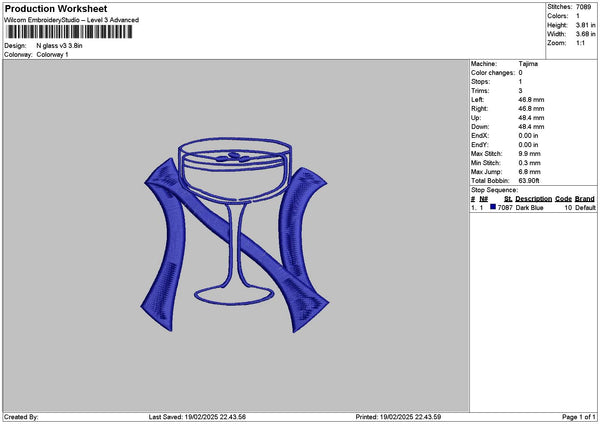Viewport: 600px width, 424px height.
Task: Click the 'Stop Sequence:' heading
Action: tap(494, 190)
